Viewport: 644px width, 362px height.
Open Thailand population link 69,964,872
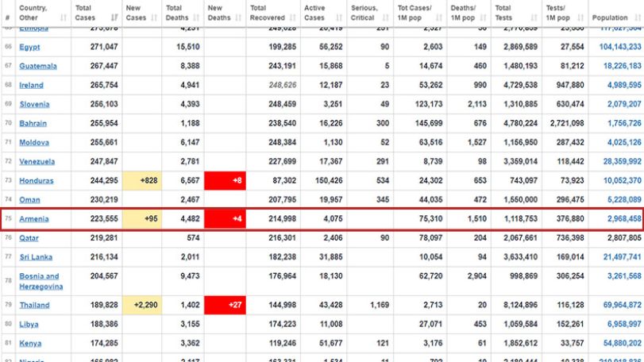[x=623, y=305]
